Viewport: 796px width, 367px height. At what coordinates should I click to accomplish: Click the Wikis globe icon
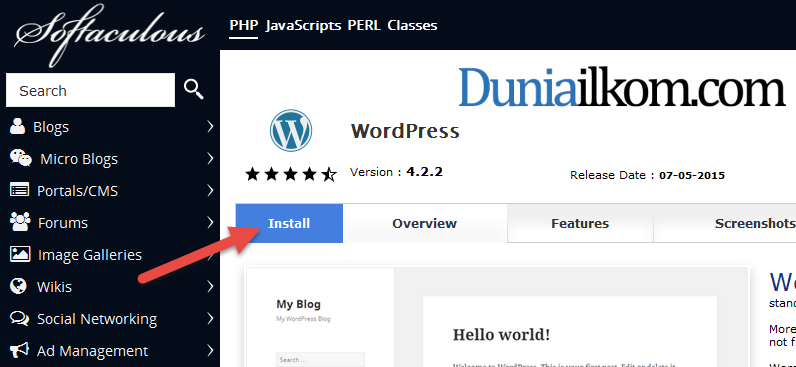click(18, 286)
